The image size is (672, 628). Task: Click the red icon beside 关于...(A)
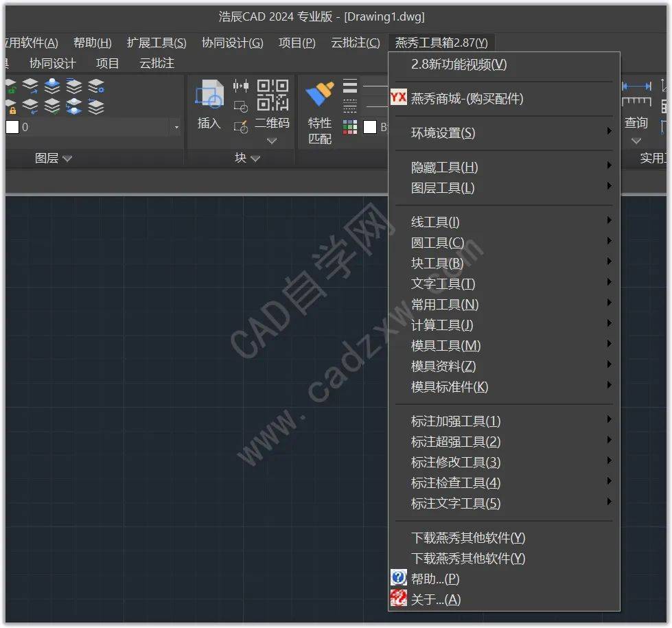(x=399, y=598)
